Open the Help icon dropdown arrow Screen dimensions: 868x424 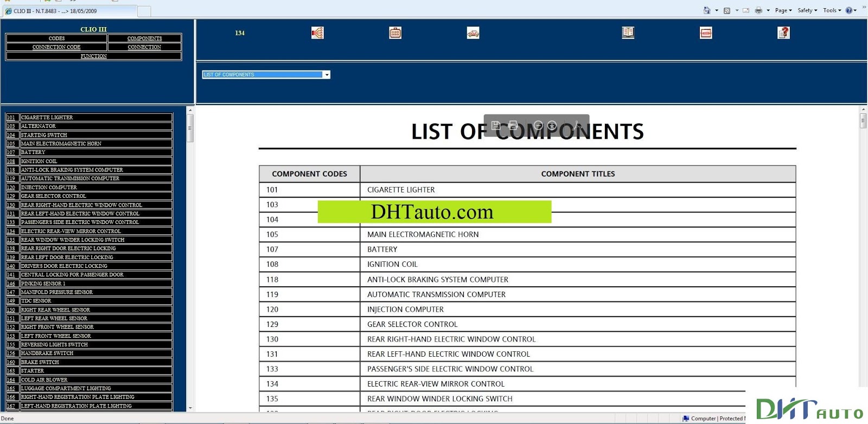point(856,10)
